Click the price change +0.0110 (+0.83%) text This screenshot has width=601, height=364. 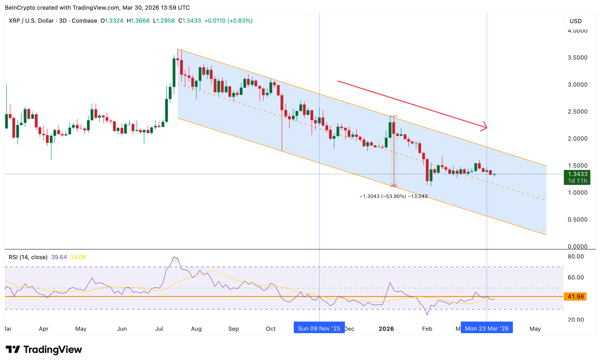pyautogui.click(x=228, y=21)
